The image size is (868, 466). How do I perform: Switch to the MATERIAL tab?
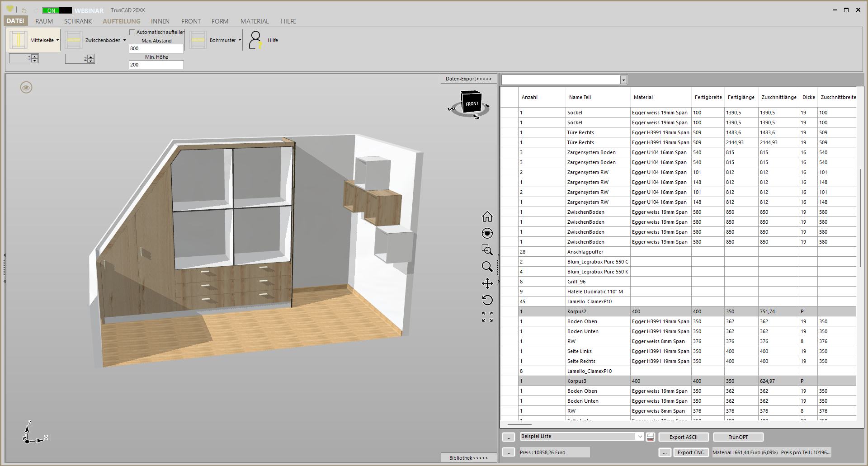coord(255,21)
